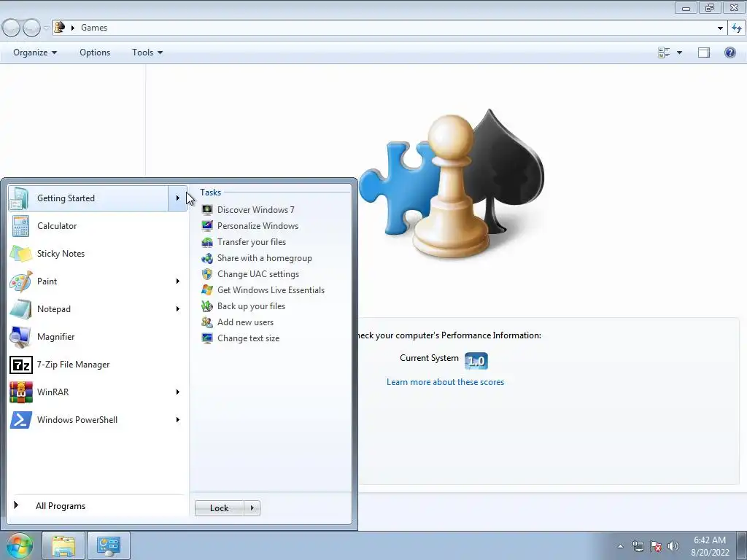This screenshot has width=747, height=560.
Task: Open address bar history dropdown
Action: click(720, 28)
